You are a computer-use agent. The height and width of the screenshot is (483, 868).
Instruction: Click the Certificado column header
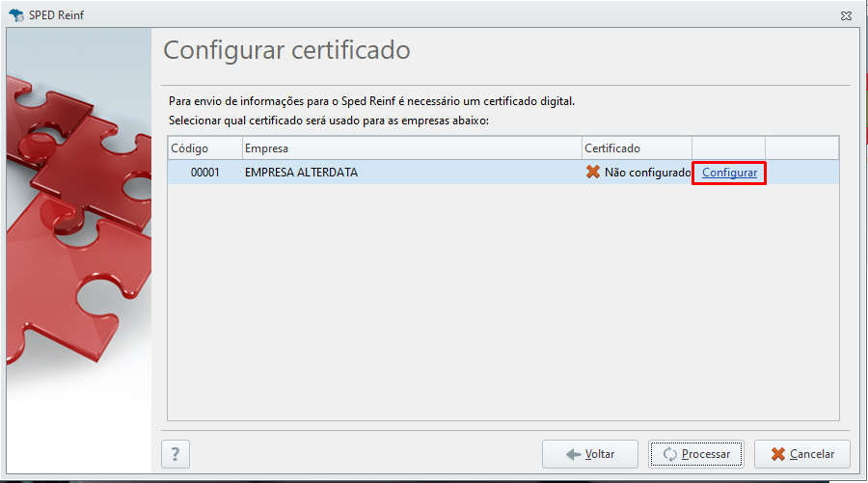coord(637,148)
